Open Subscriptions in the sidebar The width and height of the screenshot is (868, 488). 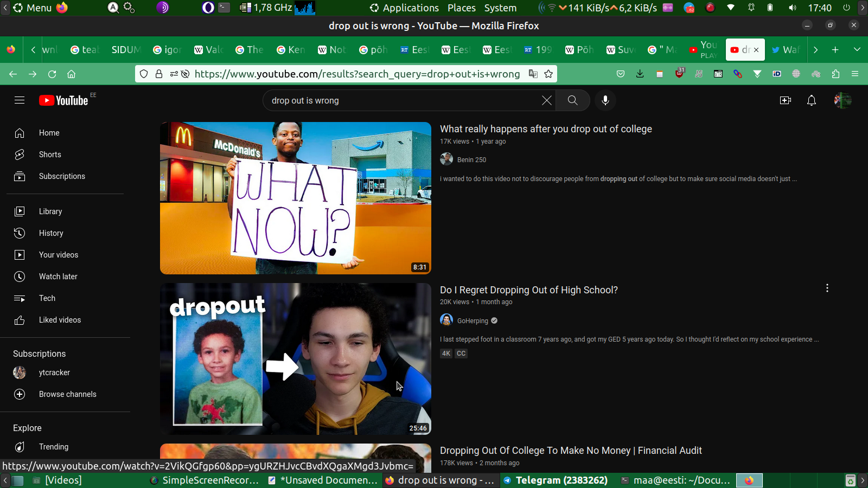point(65,176)
